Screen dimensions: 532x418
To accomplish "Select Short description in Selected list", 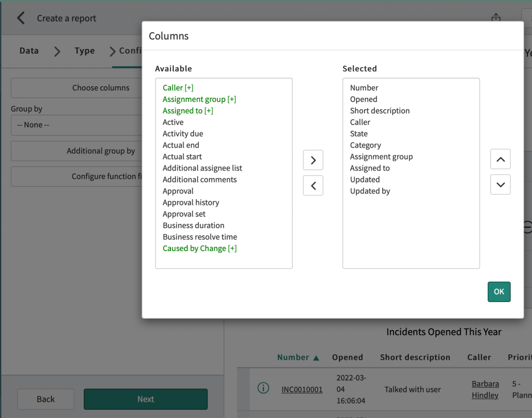I will coord(380,111).
